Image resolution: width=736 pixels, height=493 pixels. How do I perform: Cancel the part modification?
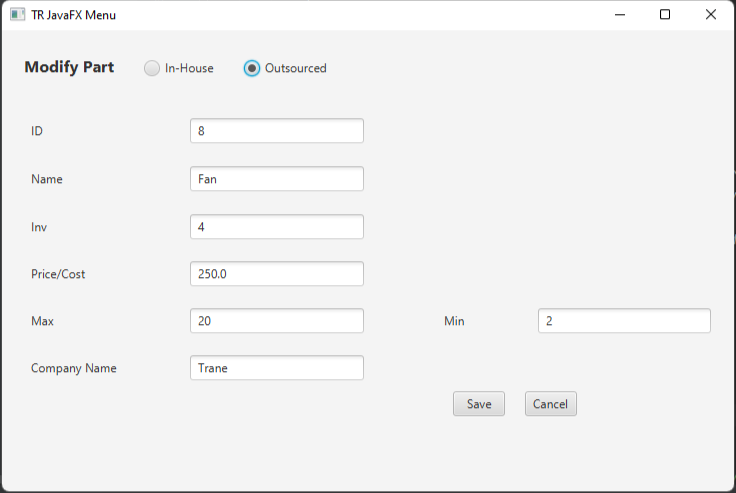[x=551, y=404]
